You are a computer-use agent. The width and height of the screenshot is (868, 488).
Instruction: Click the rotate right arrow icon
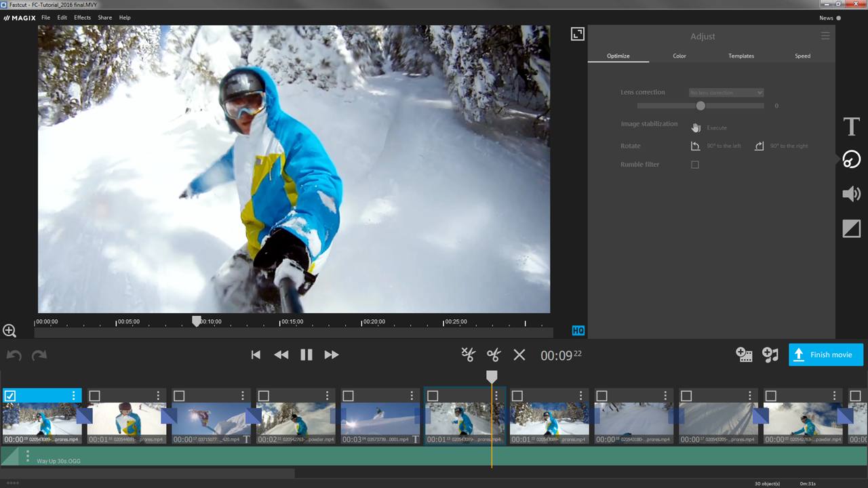click(x=759, y=146)
